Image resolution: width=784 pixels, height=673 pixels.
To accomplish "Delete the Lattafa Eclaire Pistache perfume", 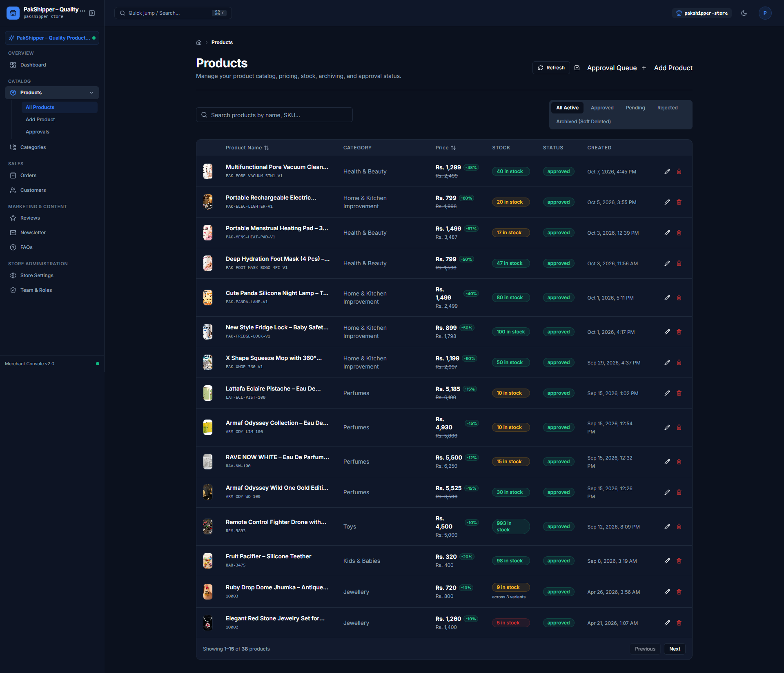I will (x=679, y=393).
